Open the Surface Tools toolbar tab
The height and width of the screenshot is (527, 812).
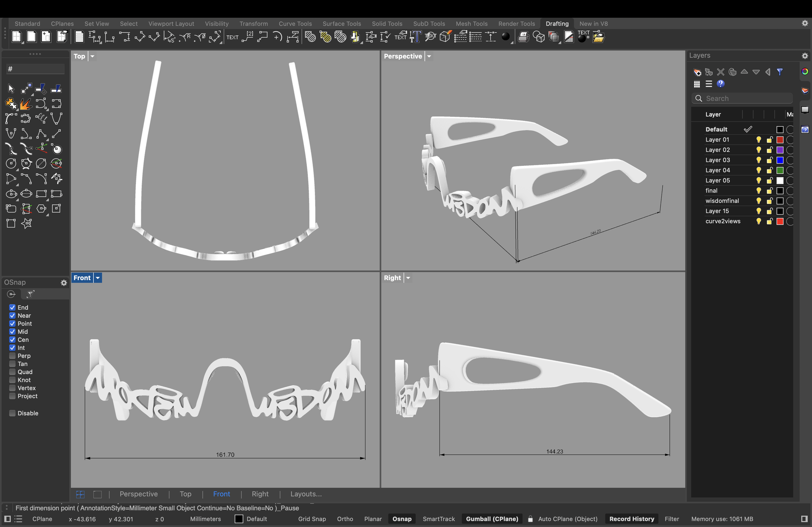coord(341,23)
